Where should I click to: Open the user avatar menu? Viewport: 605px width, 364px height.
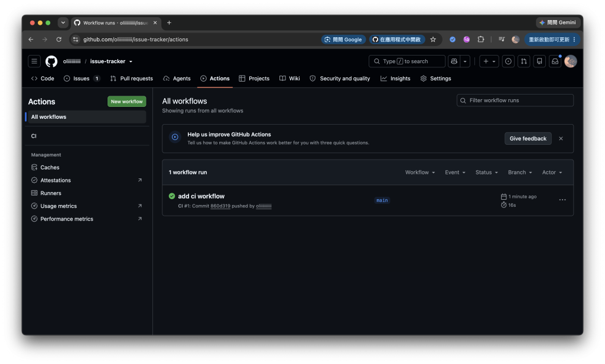(x=570, y=61)
